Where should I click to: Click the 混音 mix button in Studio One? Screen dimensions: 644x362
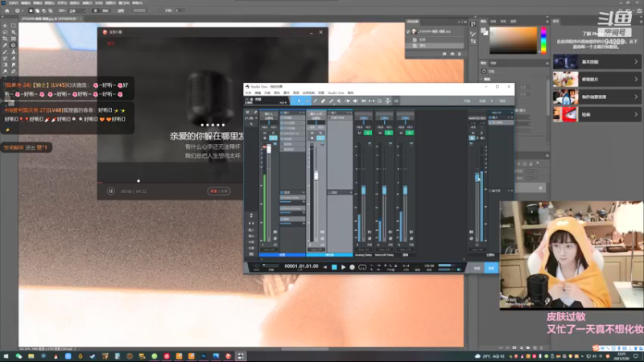pyautogui.click(x=491, y=268)
